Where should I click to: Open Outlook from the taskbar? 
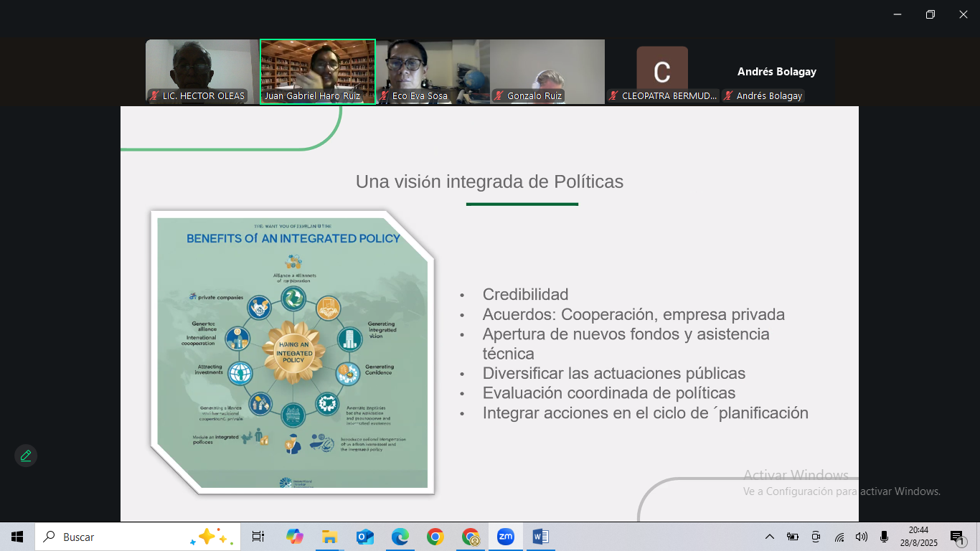tap(365, 537)
